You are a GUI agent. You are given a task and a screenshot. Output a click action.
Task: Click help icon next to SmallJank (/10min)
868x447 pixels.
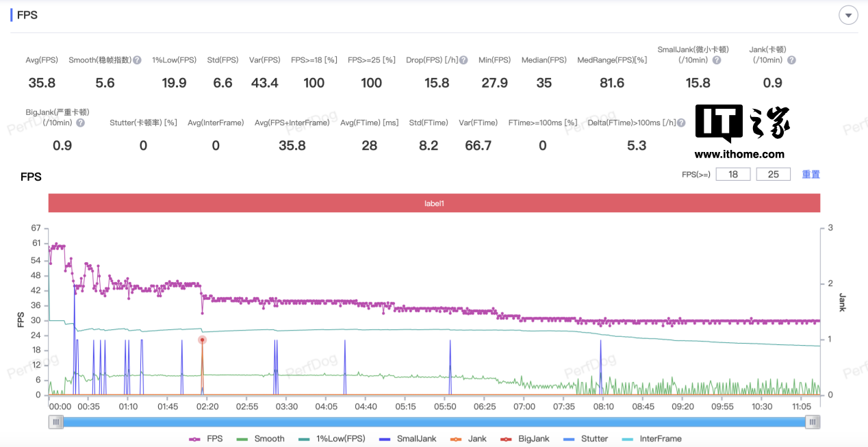point(716,60)
